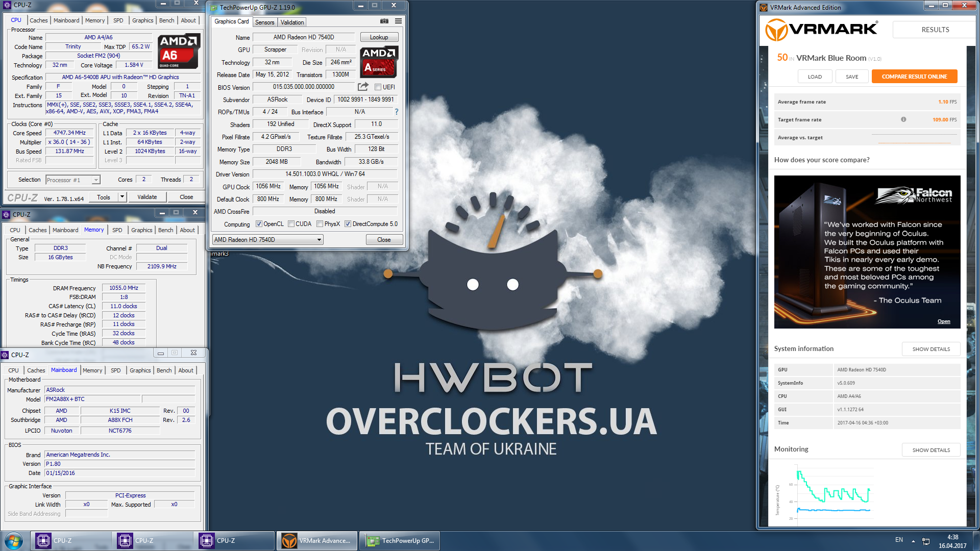Open the Graphics tab in the Mainboard CPU-Z window

pos(140,370)
